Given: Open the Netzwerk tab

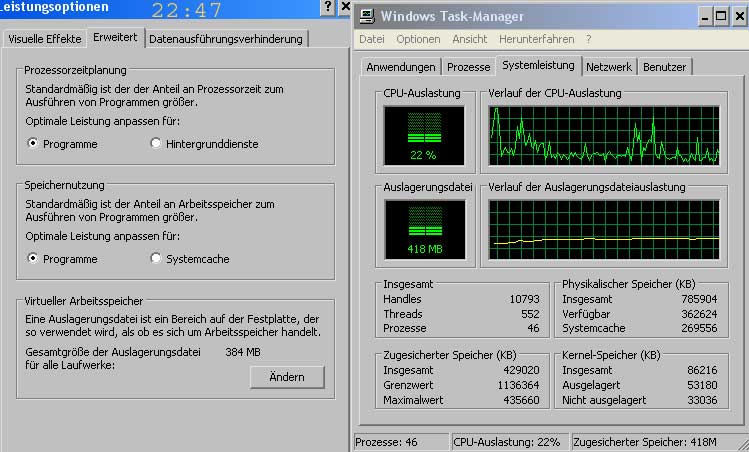Looking at the screenshot, I should pyautogui.click(x=609, y=67).
